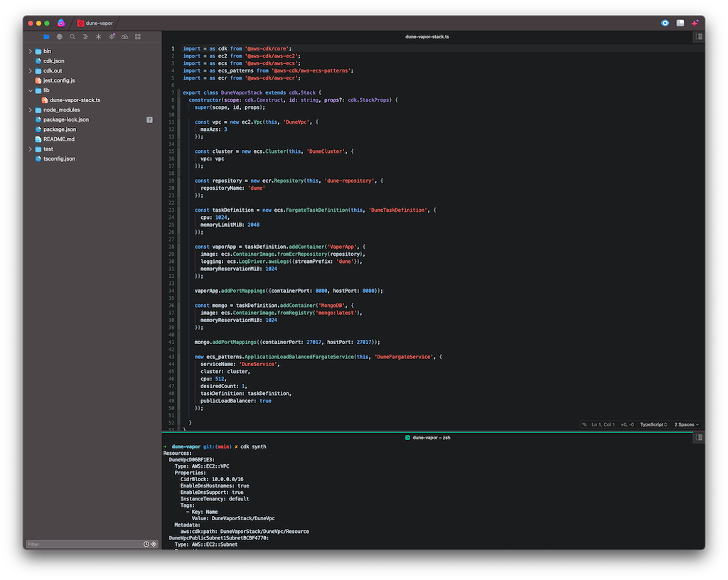Expand the test folder
Screen dimensions: 728x580
click(30, 149)
